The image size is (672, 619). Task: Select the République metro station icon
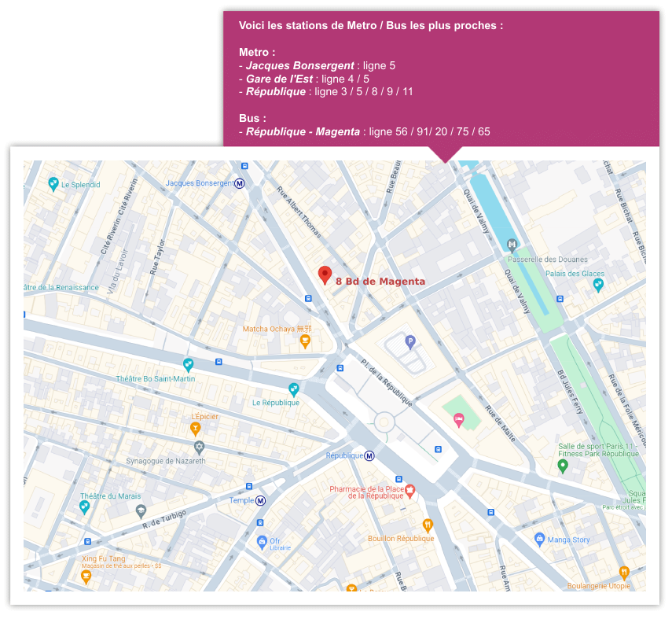(x=369, y=455)
